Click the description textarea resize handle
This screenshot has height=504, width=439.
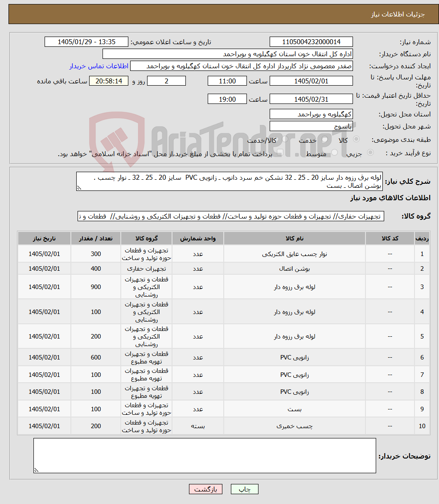tap(79, 188)
